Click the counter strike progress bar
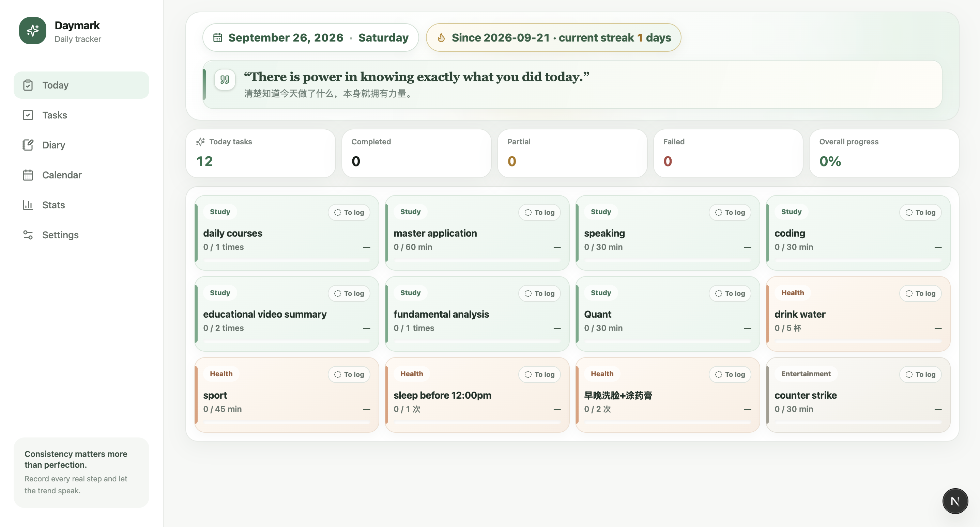980x527 pixels. point(858,422)
